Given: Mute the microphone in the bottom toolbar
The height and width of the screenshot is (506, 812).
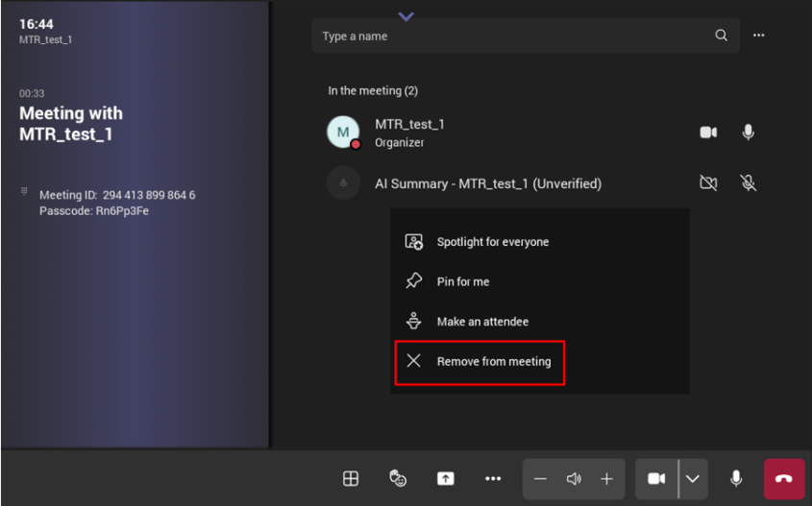Looking at the screenshot, I should [736, 478].
